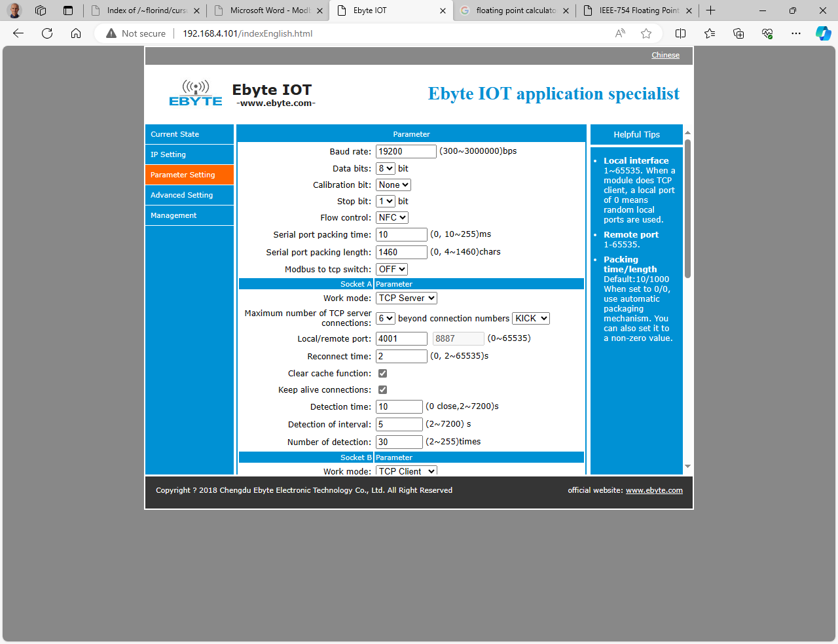Close the Ebyte IOT tab
The width and height of the screenshot is (838, 644).
(x=443, y=10)
